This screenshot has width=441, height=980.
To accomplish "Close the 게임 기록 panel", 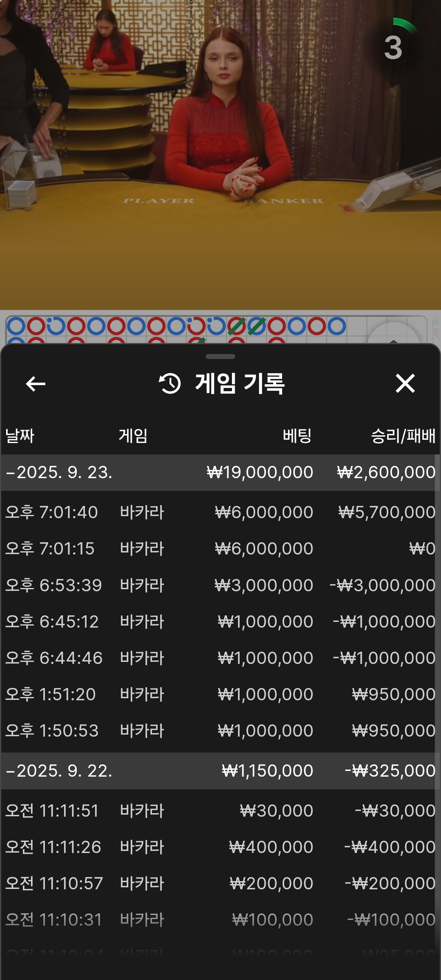I will [405, 383].
